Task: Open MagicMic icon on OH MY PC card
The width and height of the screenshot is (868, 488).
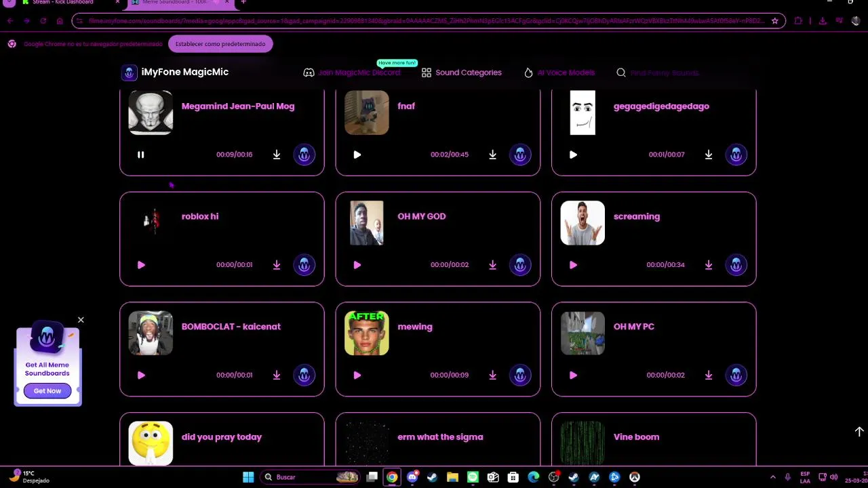Action: point(736,375)
